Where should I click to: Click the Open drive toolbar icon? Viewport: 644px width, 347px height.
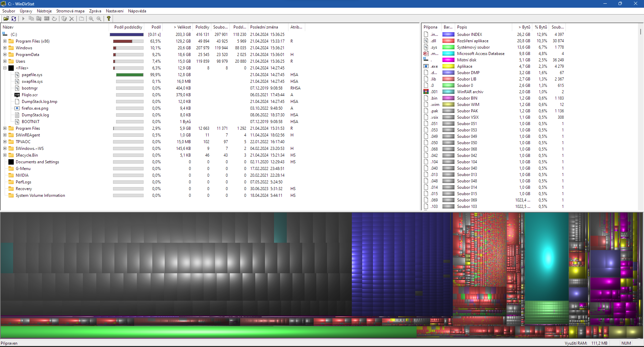(6, 19)
